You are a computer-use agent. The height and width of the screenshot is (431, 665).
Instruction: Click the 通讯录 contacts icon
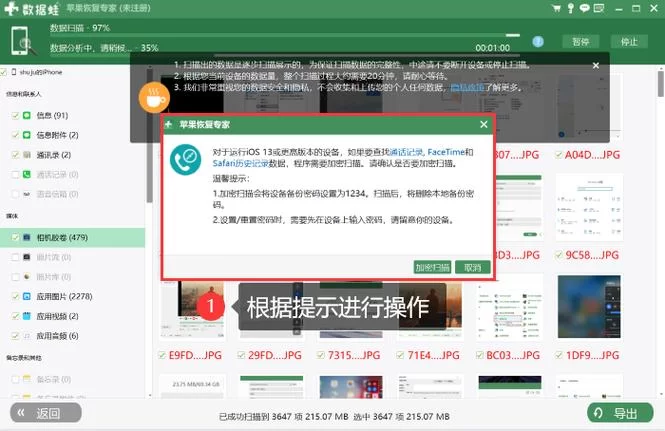(x=27, y=155)
